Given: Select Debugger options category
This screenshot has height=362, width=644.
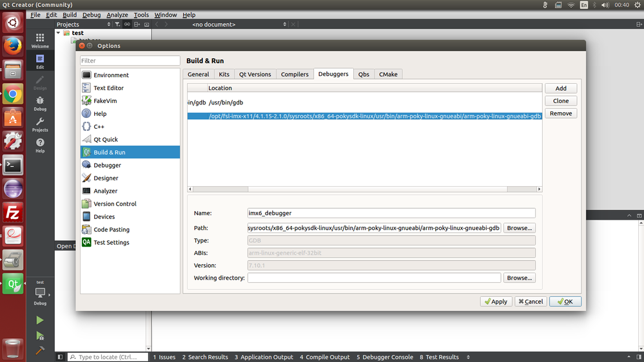Looking at the screenshot, I should pos(130,165).
